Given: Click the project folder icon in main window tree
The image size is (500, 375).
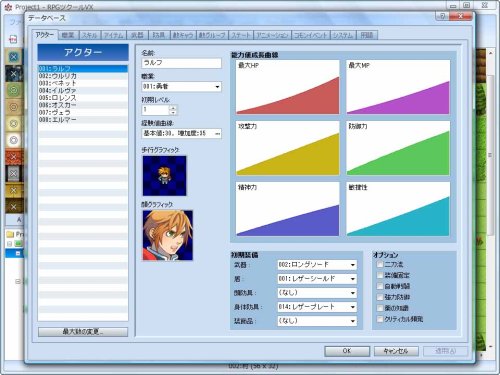Looking at the screenshot, I should click(x=10, y=234).
